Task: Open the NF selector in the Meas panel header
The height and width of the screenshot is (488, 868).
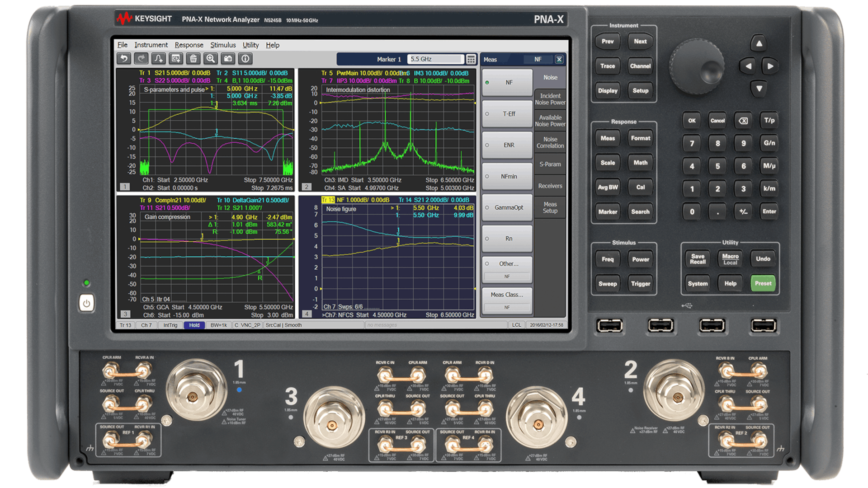Action: (x=538, y=59)
